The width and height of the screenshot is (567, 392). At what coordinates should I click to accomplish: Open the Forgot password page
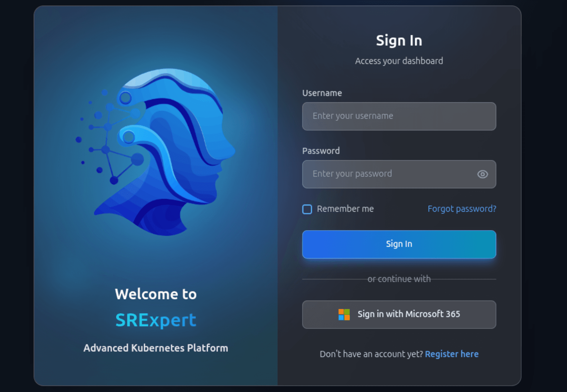462,209
